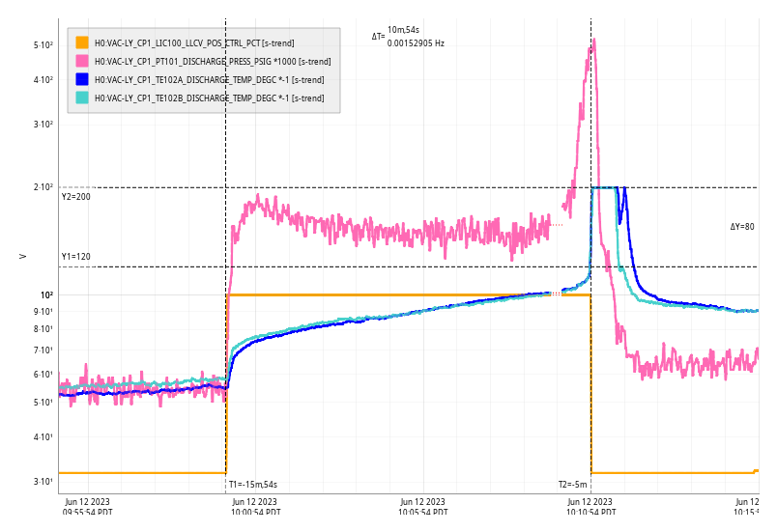777x532 pixels.
Task: Click the Y-axis title V
Action: coord(22,256)
